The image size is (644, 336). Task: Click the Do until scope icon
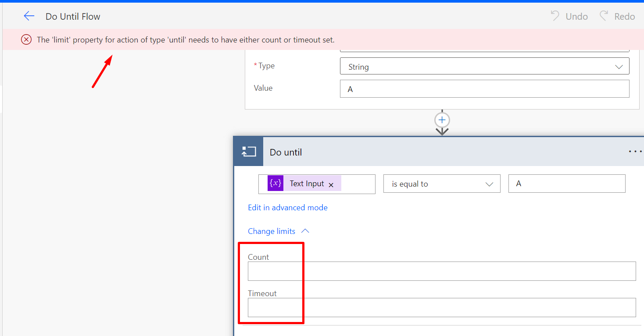click(x=248, y=151)
